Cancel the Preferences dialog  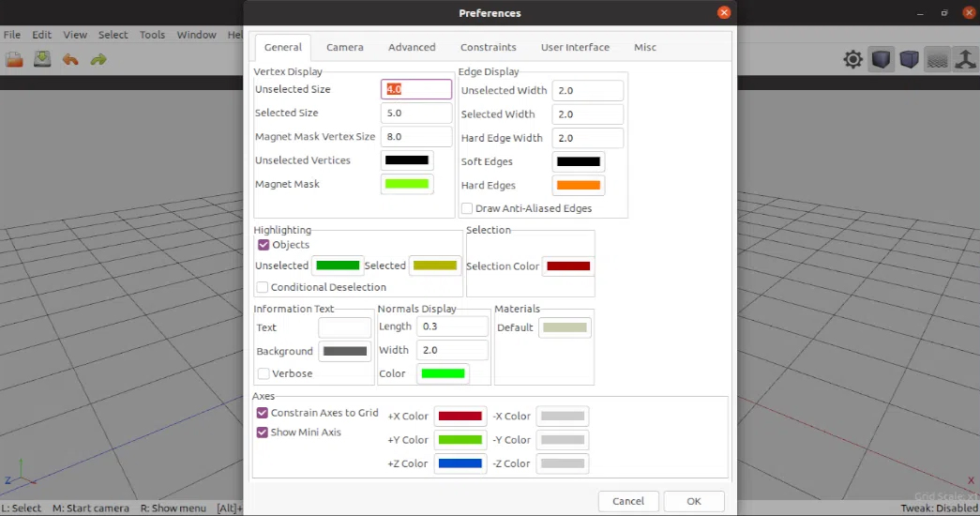[x=628, y=501]
